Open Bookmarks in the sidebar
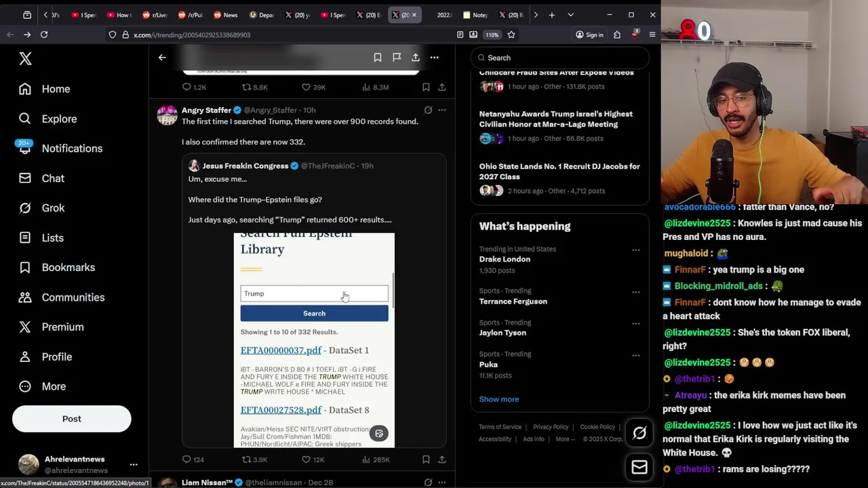The width and height of the screenshot is (868, 488). point(57,268)
